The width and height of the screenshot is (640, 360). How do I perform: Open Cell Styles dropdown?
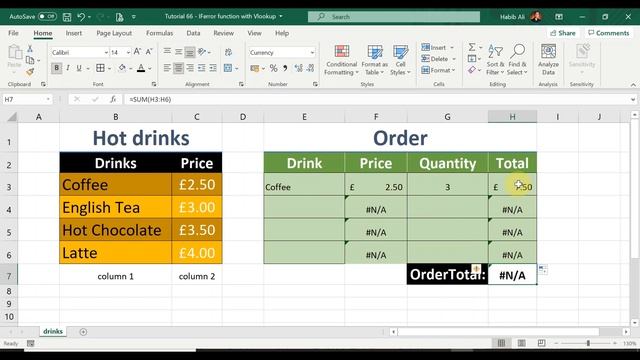point(400,60)
